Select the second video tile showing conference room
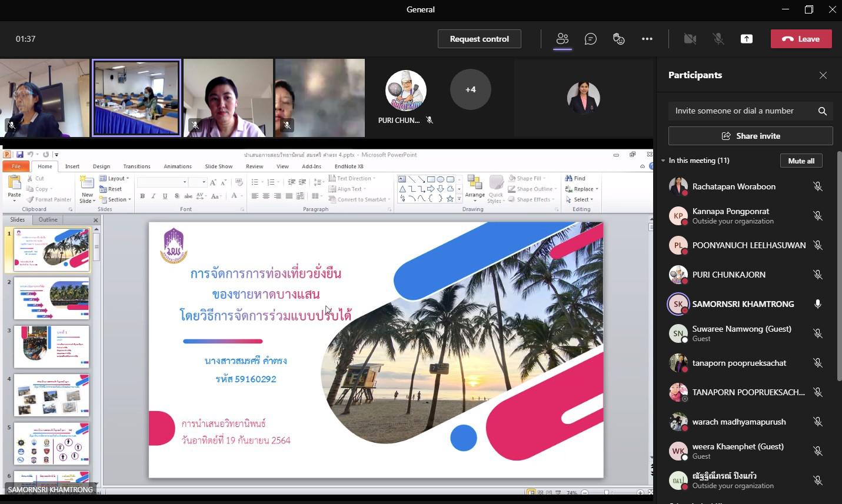Screen dimensions: 842x504 click(137, 98)
